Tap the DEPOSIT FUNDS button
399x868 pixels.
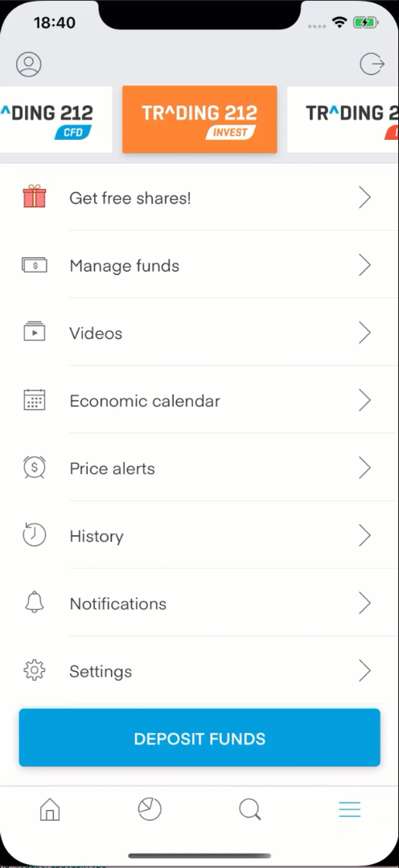coord(199,738)
